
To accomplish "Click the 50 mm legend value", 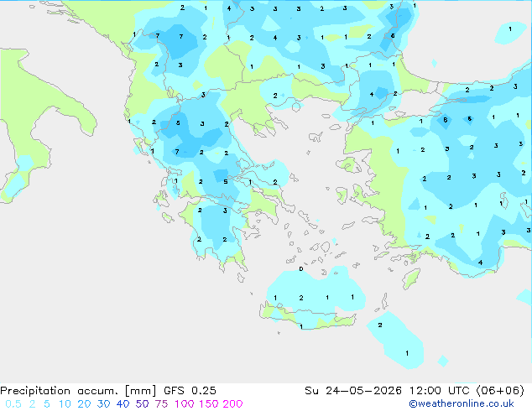I will (x=142, y=404).
